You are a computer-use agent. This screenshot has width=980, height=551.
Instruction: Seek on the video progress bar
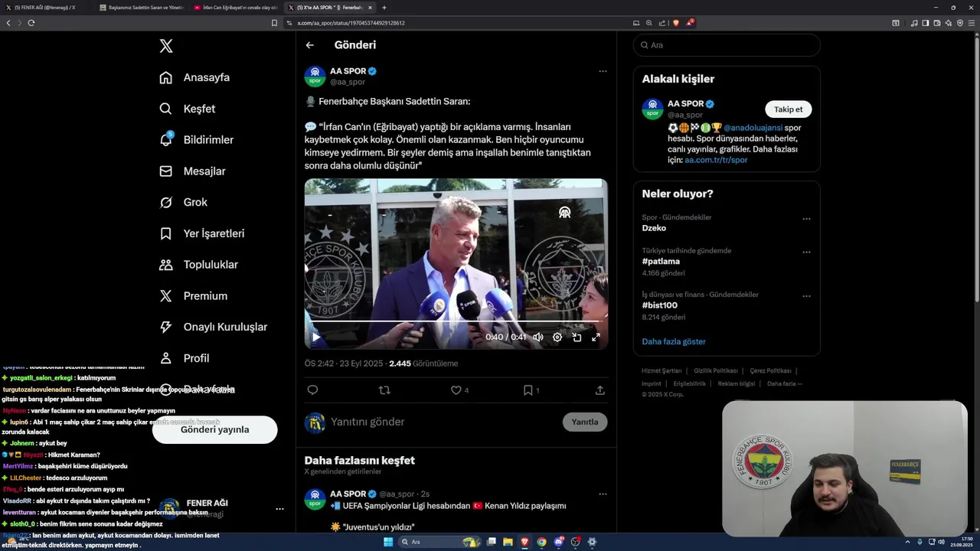456,321
